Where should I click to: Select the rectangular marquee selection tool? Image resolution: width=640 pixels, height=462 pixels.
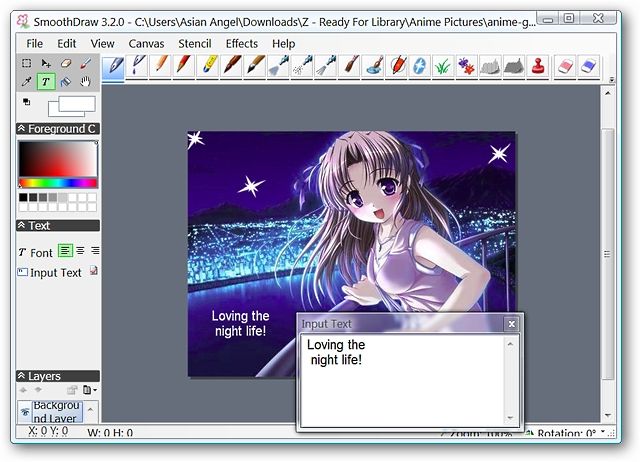27,63
